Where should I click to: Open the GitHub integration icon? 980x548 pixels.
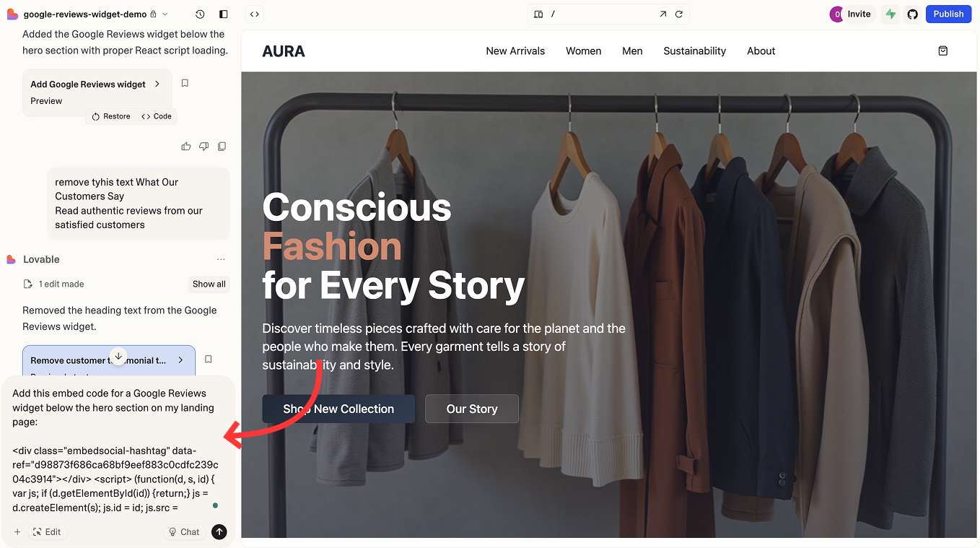[912, 14]
